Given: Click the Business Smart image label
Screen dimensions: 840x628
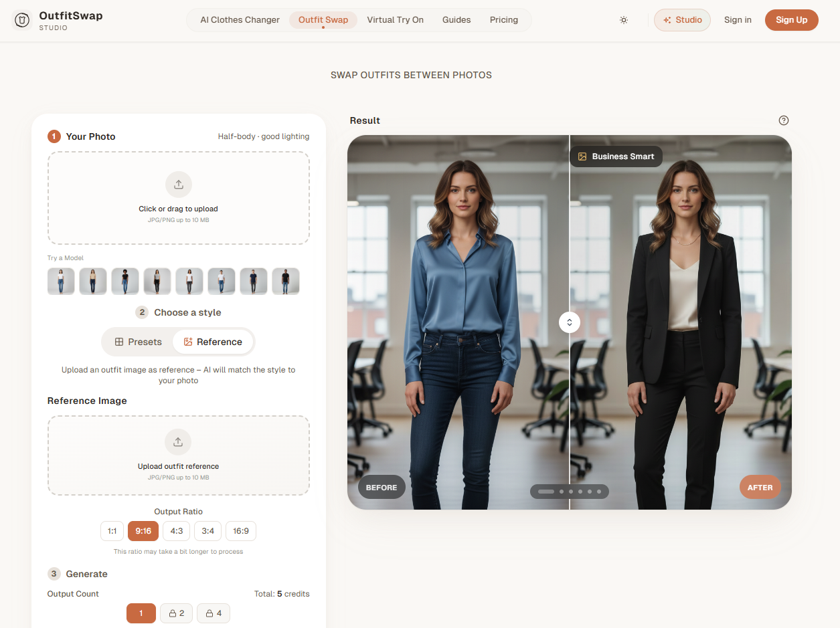Looking at the screenshot, I should [616, 156].
